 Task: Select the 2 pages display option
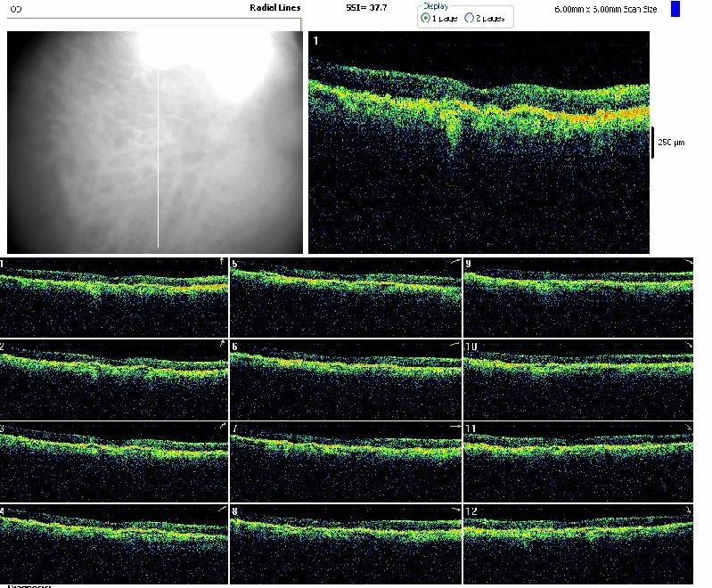pyautogui.click(x=471, y=18)
